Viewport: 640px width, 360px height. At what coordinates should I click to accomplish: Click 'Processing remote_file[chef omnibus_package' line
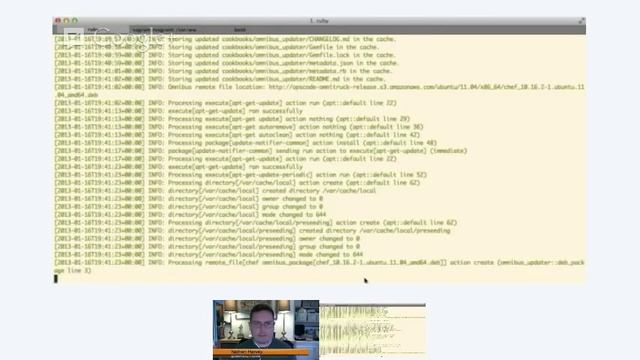coord(319,267)
